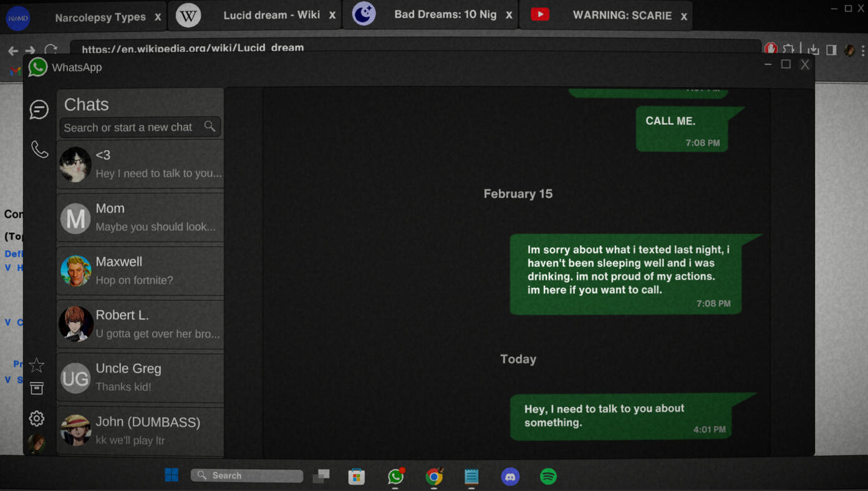
Task: Click the Windows Start button
Action: pos(171,475)
